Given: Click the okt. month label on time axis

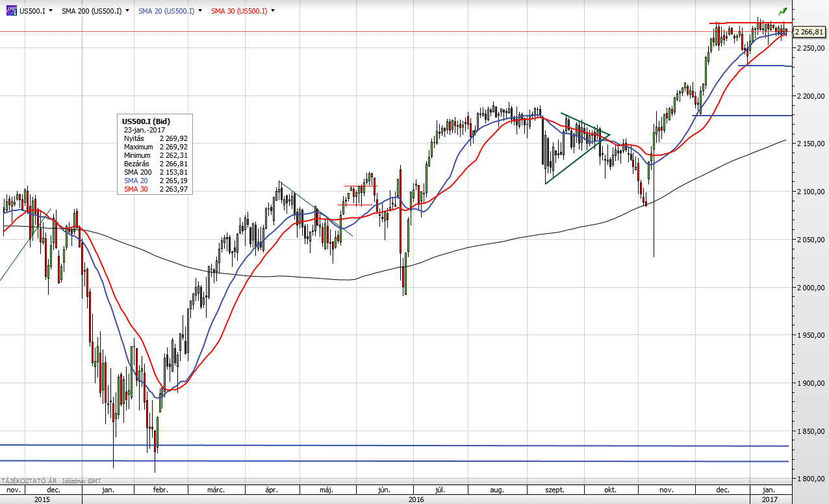Looking at the screenshot, I should (610, 490).
